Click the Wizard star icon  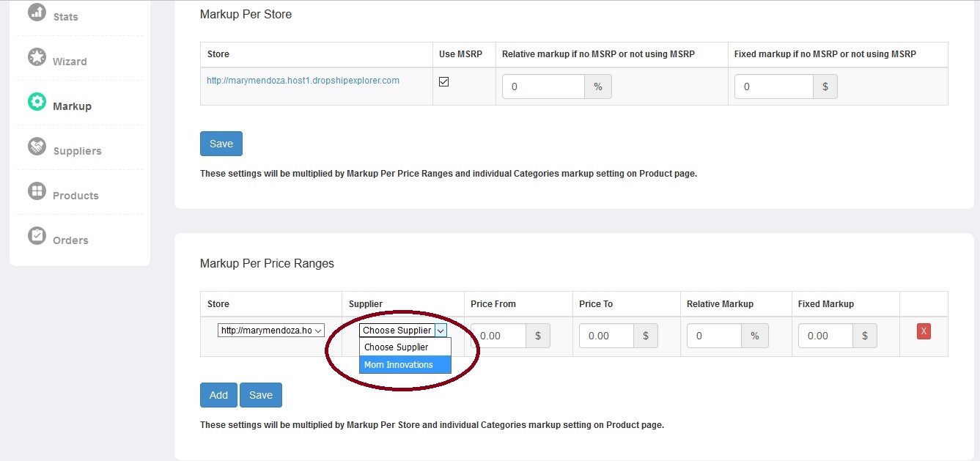click(37, 57)
